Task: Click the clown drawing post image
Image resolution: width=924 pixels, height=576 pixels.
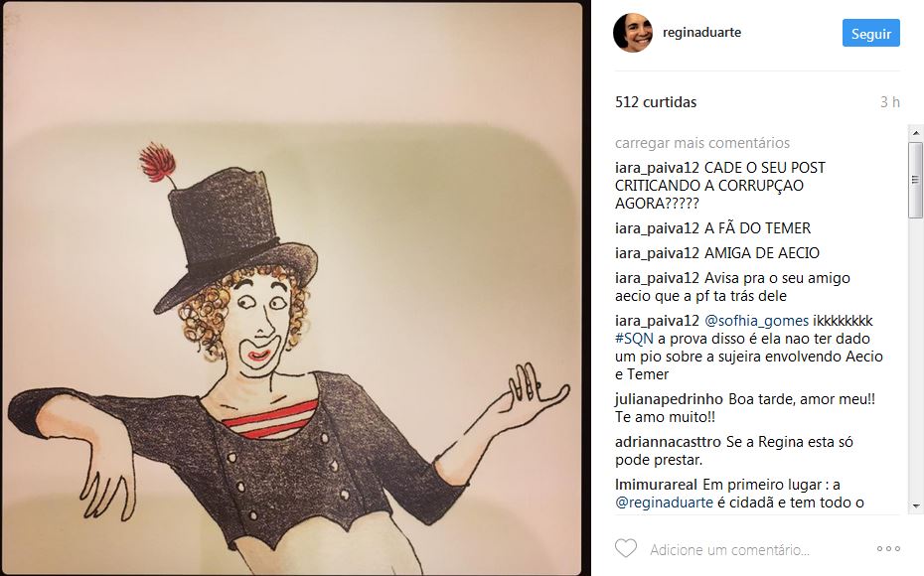Action: point(293,288)
